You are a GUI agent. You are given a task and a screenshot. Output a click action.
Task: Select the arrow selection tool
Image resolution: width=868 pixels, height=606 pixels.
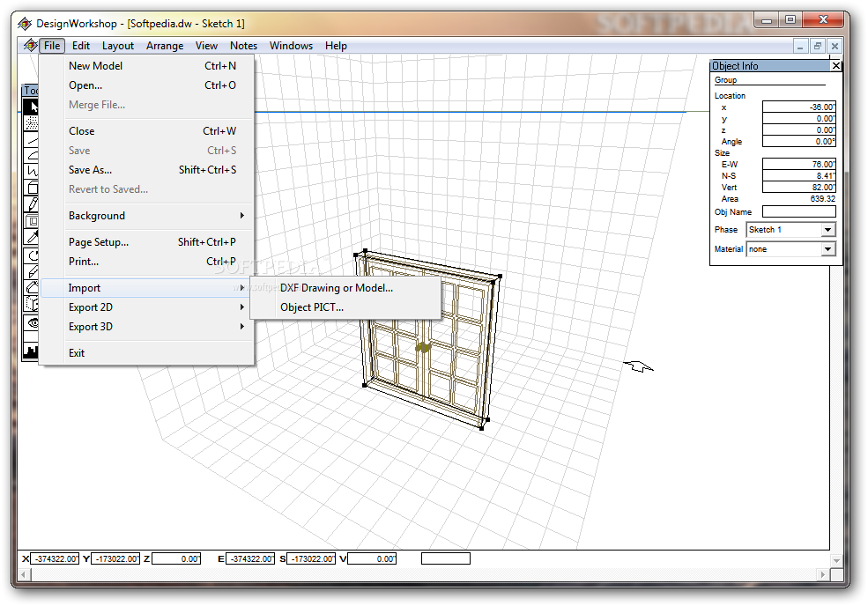click(32, 107)
